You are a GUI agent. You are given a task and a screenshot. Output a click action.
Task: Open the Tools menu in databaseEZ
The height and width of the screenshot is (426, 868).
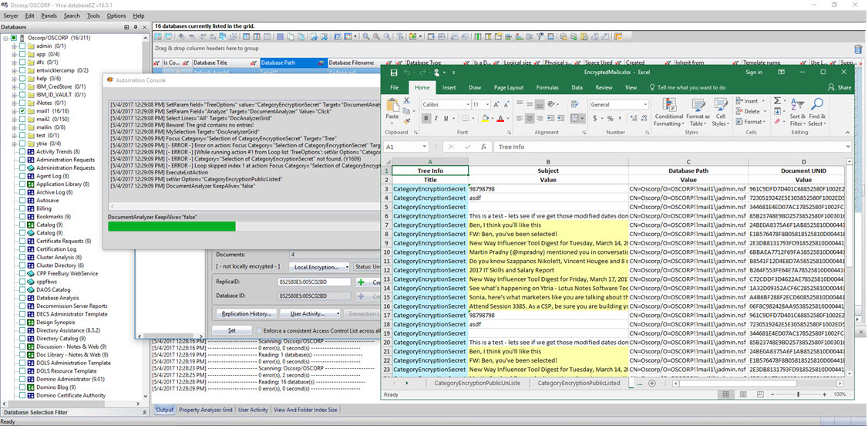pyautogui.click(x=93, y=15)
